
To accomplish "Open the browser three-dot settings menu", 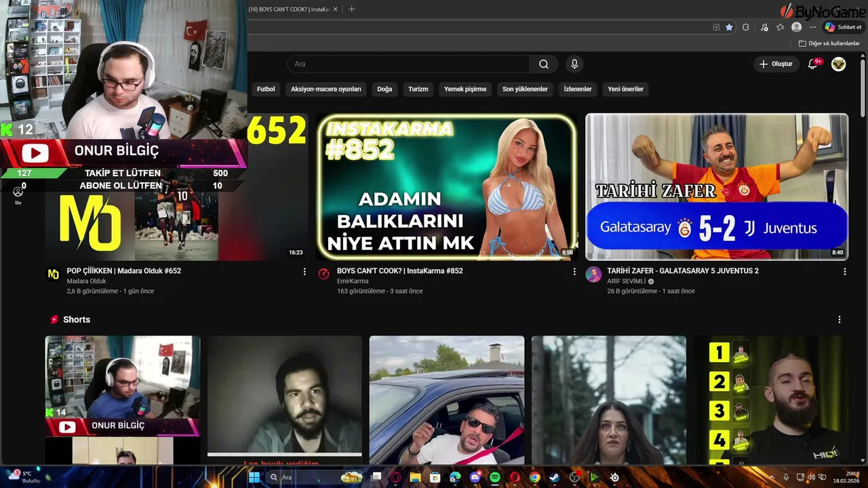I will click(x=812, y=27).
